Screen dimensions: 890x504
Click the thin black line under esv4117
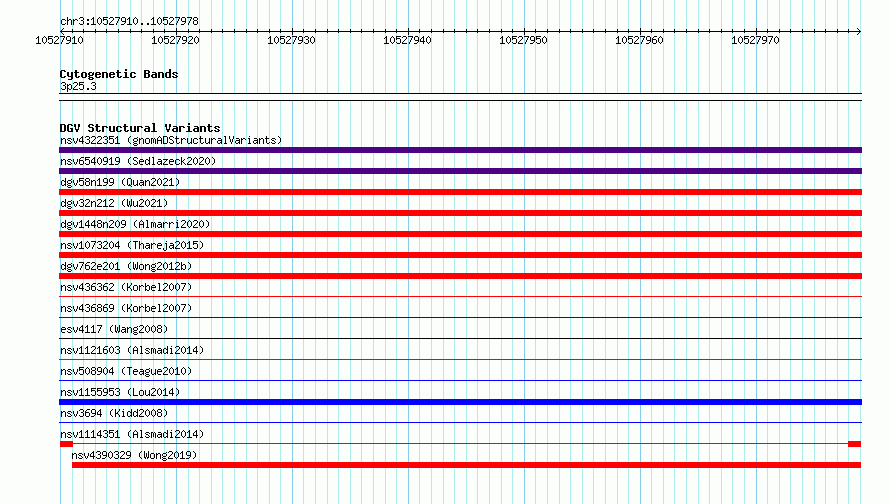click(460, 338)
